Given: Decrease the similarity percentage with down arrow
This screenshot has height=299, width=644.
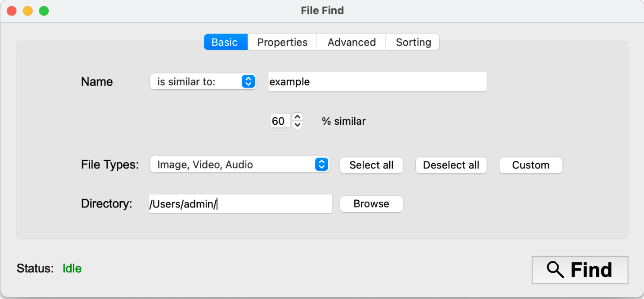Looking at the screenshot, I should click(298, 125).
